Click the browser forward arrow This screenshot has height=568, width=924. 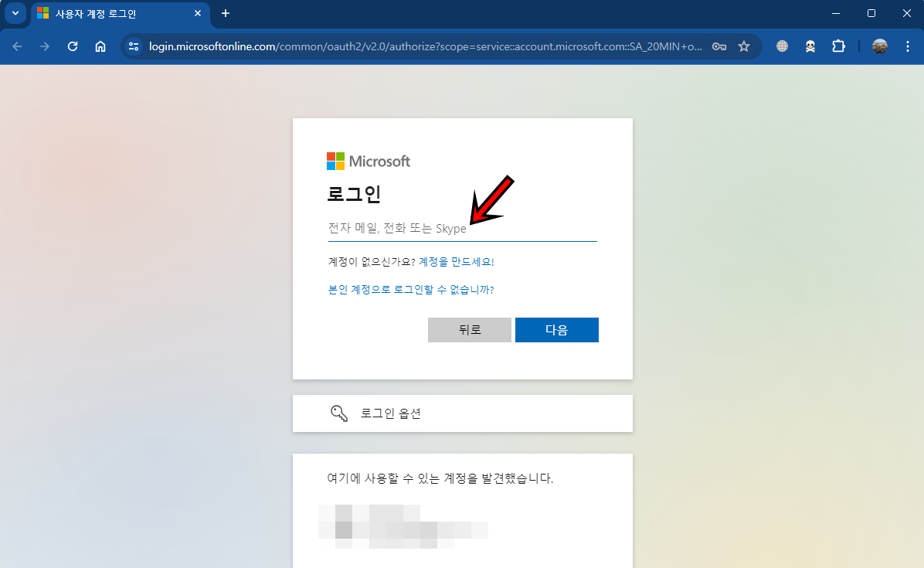click(x=45, y=46)
